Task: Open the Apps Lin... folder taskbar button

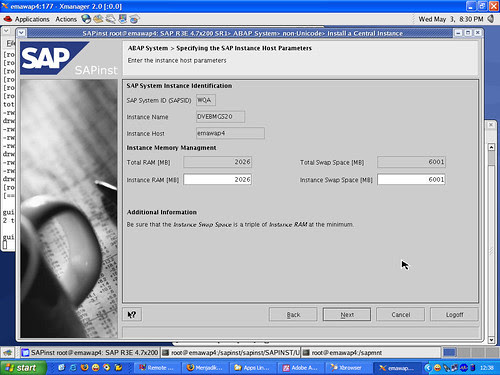Action: click(252, 368)
